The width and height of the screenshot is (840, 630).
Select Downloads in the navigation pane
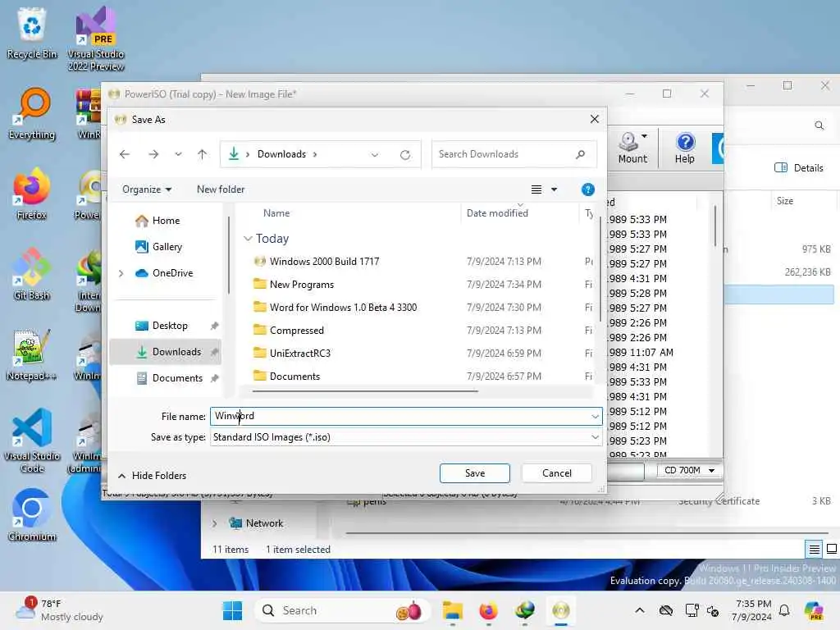click(166, 352)
